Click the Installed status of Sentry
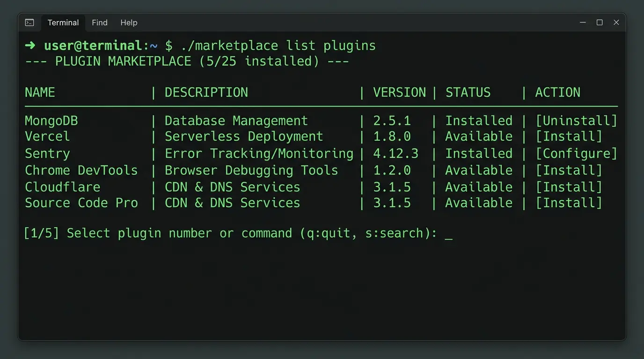The height and width of the screenshot is (359, 644). pyautogui.click(x=479, y=153)
